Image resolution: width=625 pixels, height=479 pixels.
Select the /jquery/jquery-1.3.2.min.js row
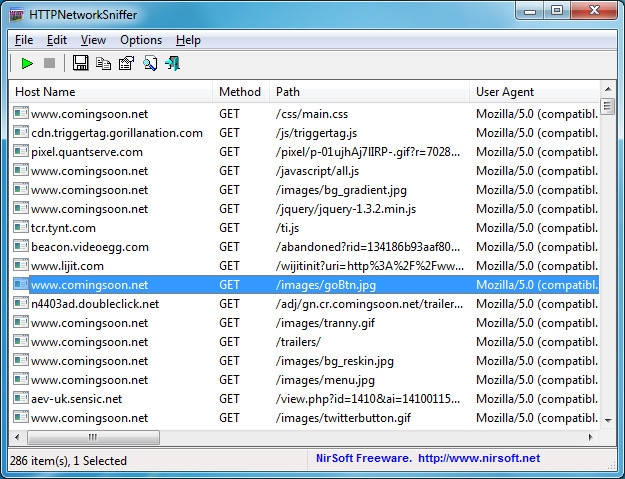[304, 209]
